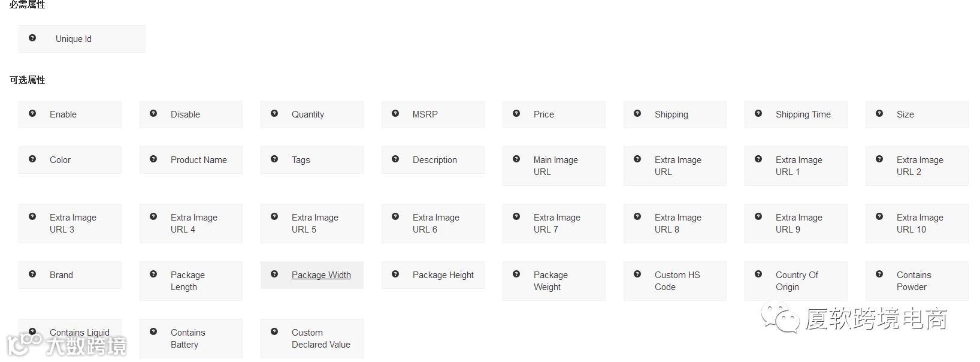Click the question mark icon next to Quantity
This screenshot has height=362, width=980.
point(274,113)
